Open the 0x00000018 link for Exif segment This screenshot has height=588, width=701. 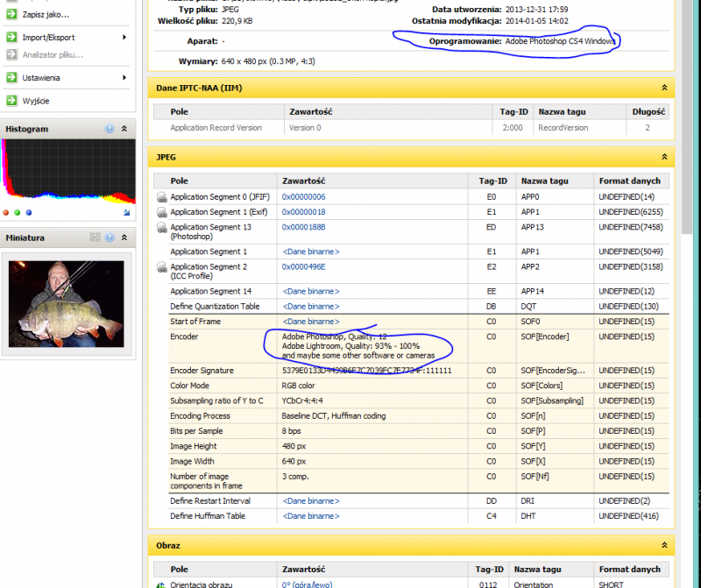click(x=303, y=212)
